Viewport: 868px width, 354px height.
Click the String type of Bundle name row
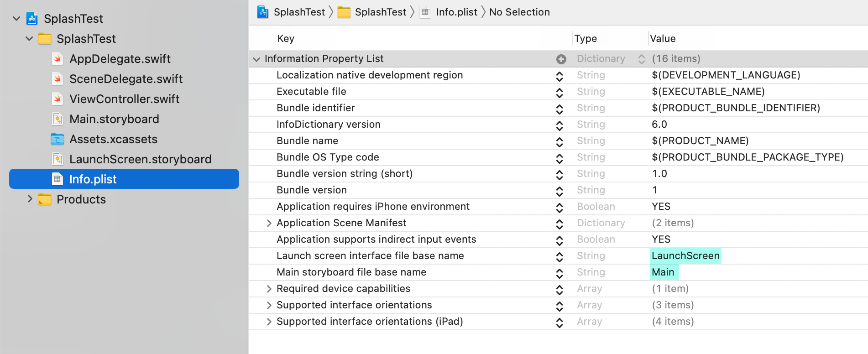click(591, 141)
